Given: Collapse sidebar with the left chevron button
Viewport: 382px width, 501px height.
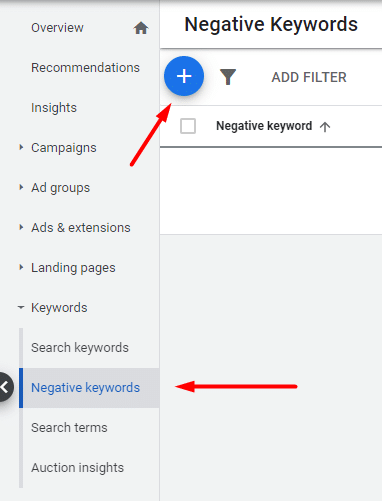Looking at the screenshot, I should coord(5,387).
